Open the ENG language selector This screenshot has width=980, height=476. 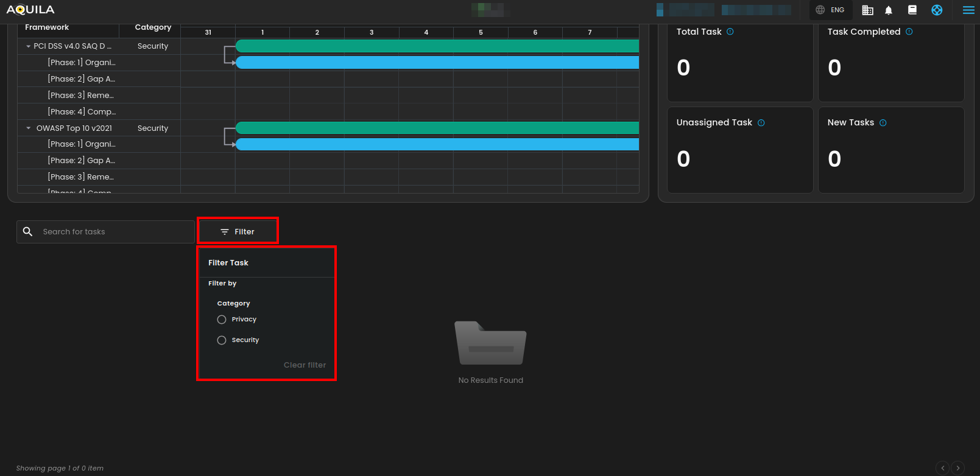coord(830,10)
